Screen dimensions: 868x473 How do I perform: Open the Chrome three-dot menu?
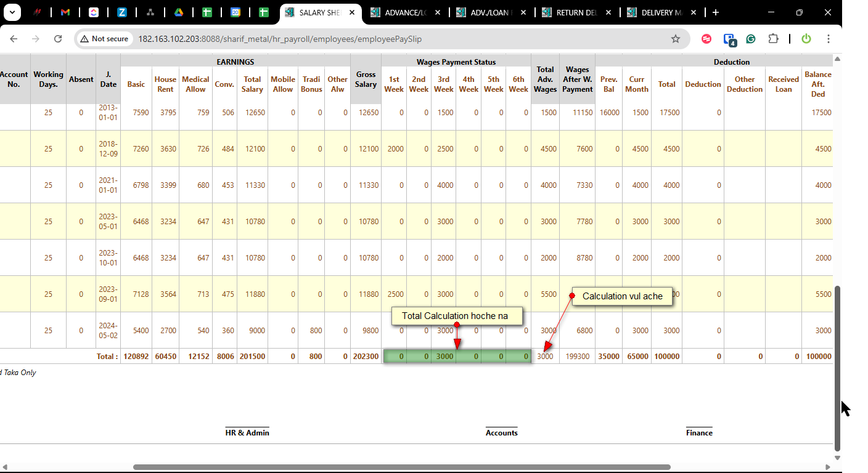[828, 39]
